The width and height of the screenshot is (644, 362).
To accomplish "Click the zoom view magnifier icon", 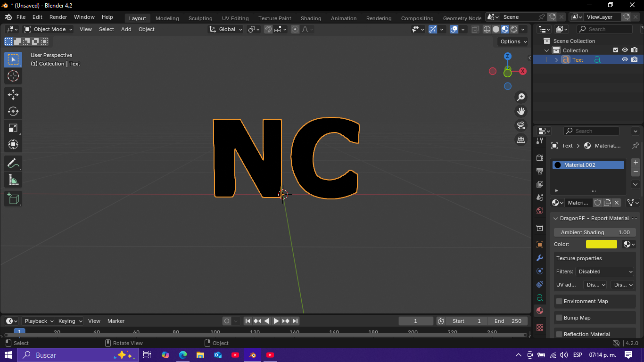I will [x=521, y=97].
